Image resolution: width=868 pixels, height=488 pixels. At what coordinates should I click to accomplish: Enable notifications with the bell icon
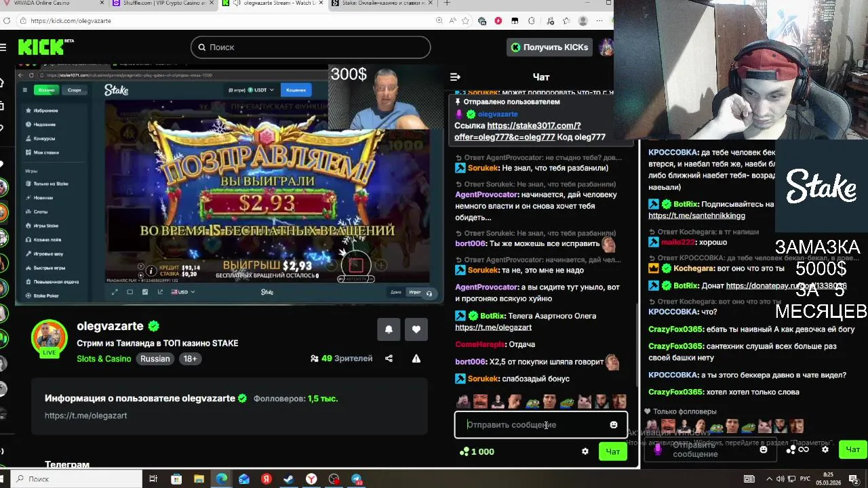pos(389,329)
